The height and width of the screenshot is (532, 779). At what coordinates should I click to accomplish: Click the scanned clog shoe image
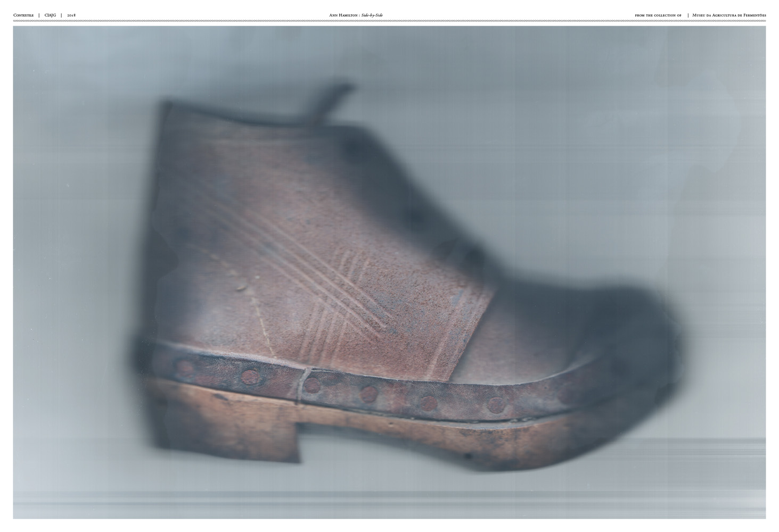tap(389, 272)
